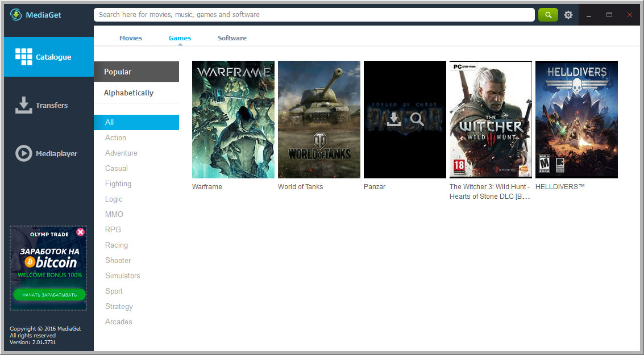This screenshot has height=355, width=644.
Task: Click the magnifier icon on Panzar cover
Action: pyautogui.click(x=417, y=119)
